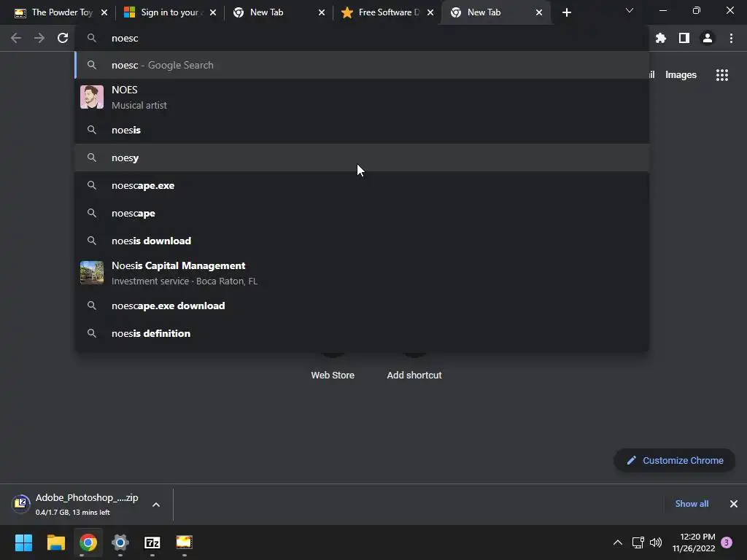
Task: Select 'noesc - Google Search' suggestion
Action: coord(362,65)
